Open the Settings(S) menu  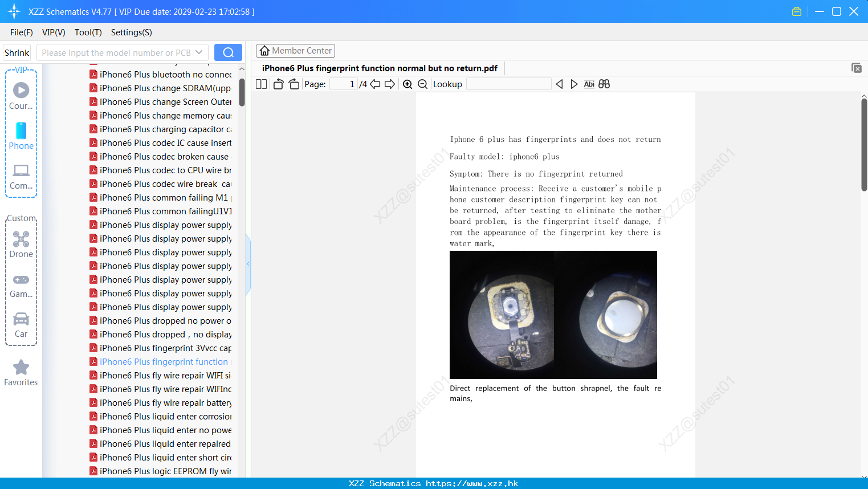coord(132,32)
